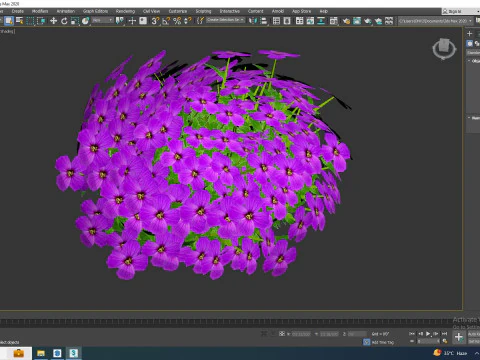Click the Align tool
This screenshot has height=360, width=480.
pyautogui.click(x=264, y=21)
